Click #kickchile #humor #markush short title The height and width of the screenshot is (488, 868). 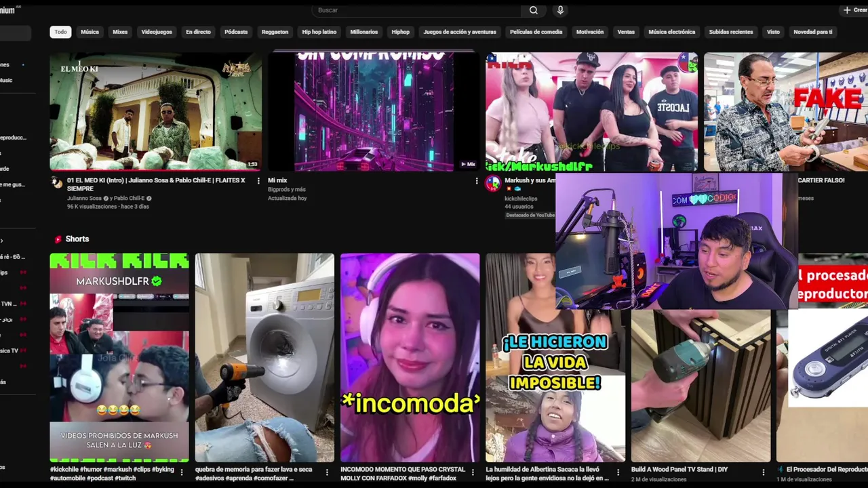point(112,473)
